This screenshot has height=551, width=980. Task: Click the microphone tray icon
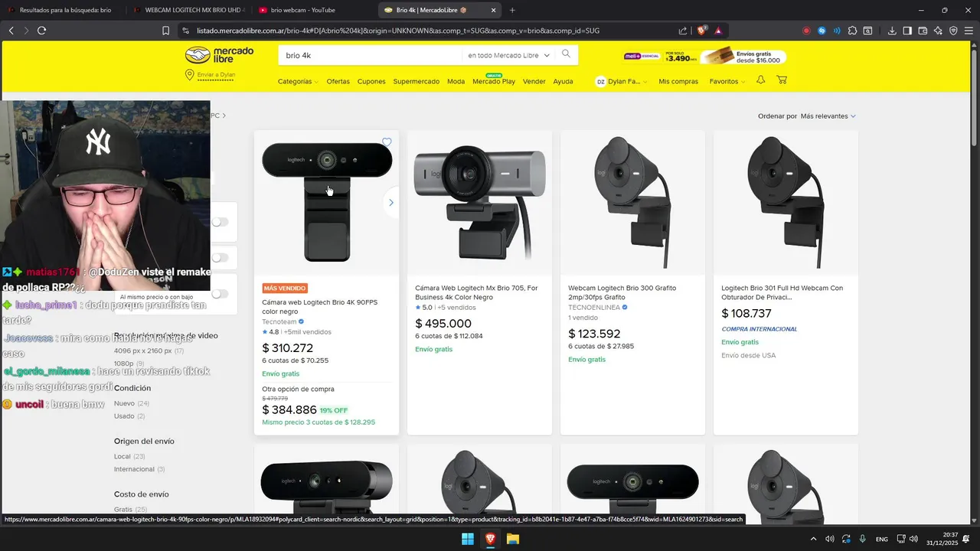tap(863, 539)
